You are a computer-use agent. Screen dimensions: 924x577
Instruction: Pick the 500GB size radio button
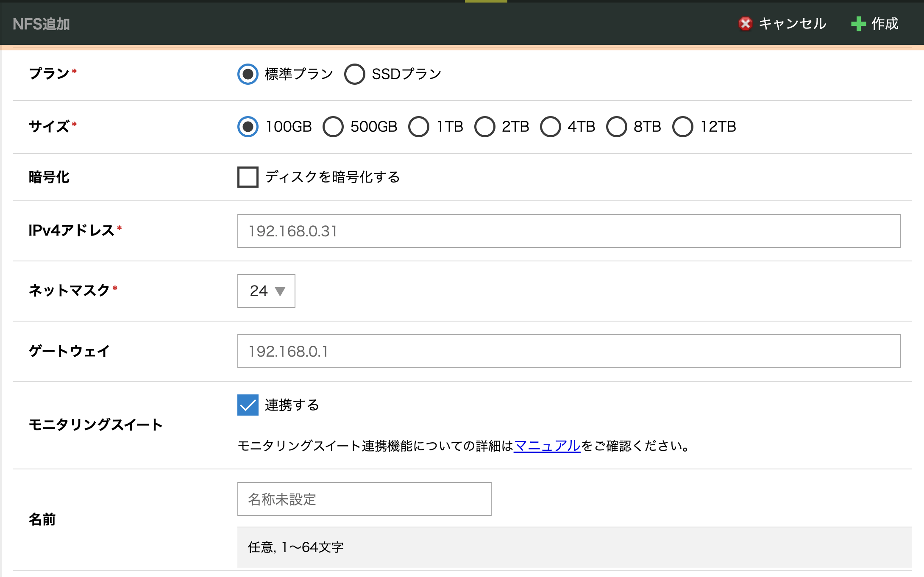click(333, 127)
